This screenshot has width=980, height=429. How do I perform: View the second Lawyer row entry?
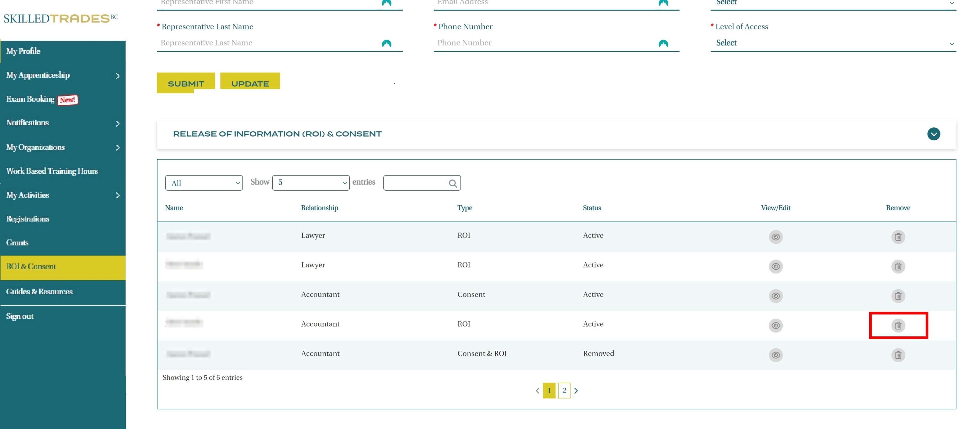click(x=775, y=266)
